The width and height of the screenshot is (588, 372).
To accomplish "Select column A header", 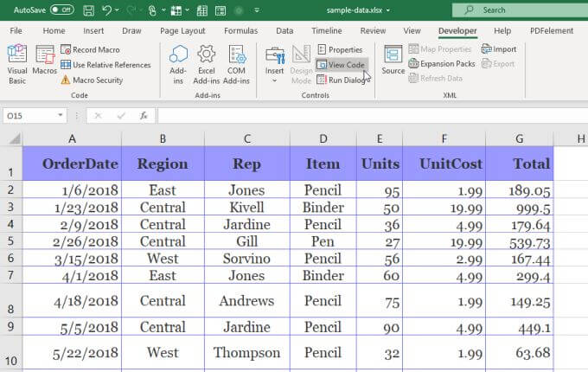I will [x=72, y=138].
